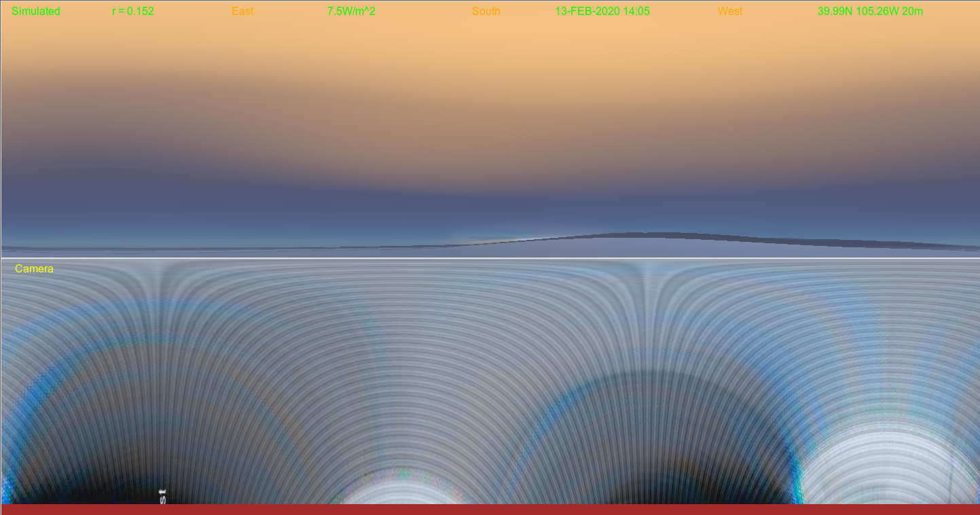
Task: Select the 39.99N 105.26W 20m coordinates
Action: pos(870,12)
